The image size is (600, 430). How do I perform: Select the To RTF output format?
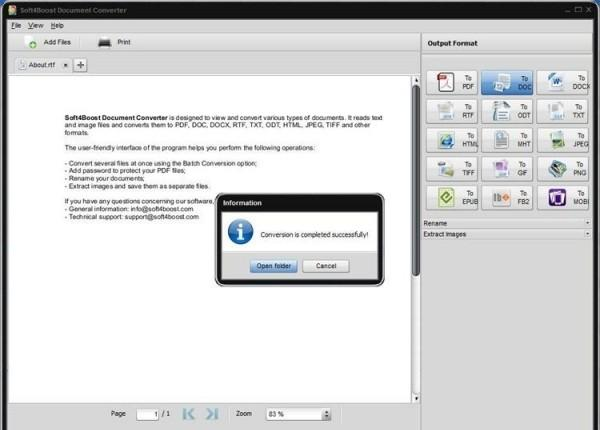(x=452, y=111)
